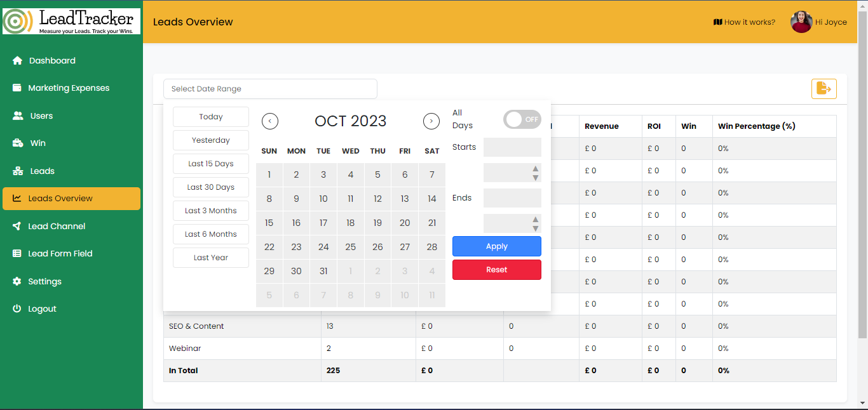The width and height of the screenshot is (868, 410).
Task: Select October 10 in calendar
Action: (323, 199)
